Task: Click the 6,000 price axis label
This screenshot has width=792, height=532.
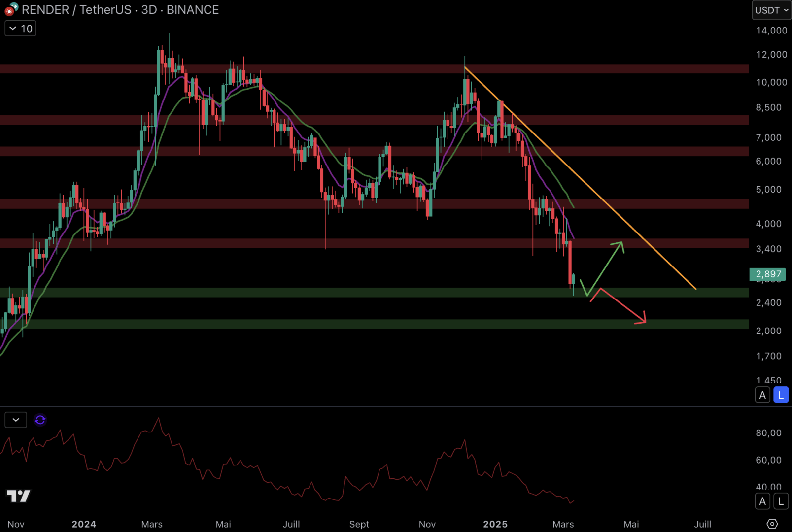Action: 769,161
